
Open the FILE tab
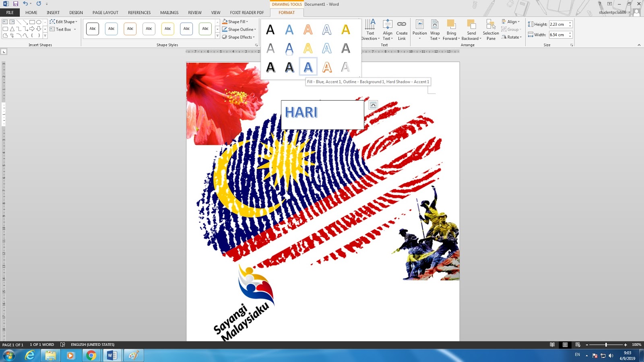(x=10, y=12)
